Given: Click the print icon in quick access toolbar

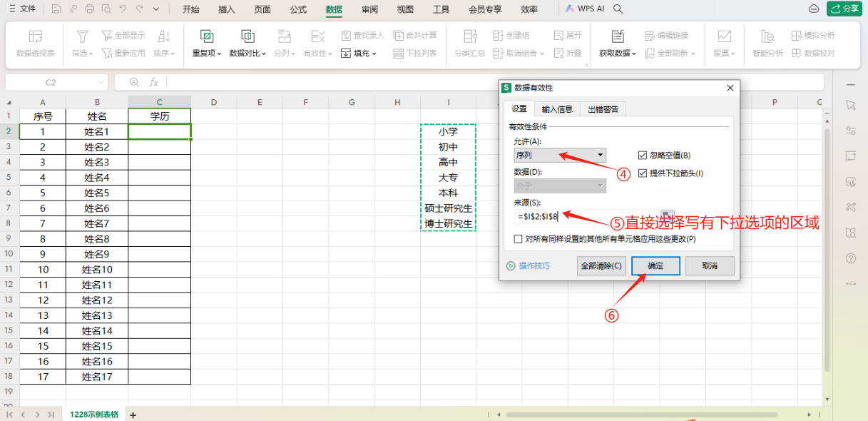Looking at the screenshot, I should [x=89, y=9].
